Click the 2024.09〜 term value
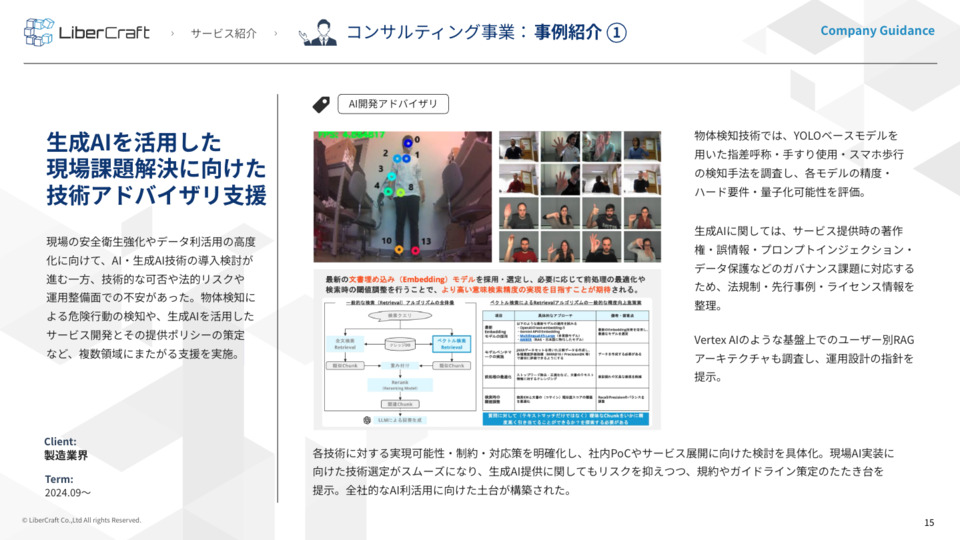The image size is (960, 540). pos(68,493)
